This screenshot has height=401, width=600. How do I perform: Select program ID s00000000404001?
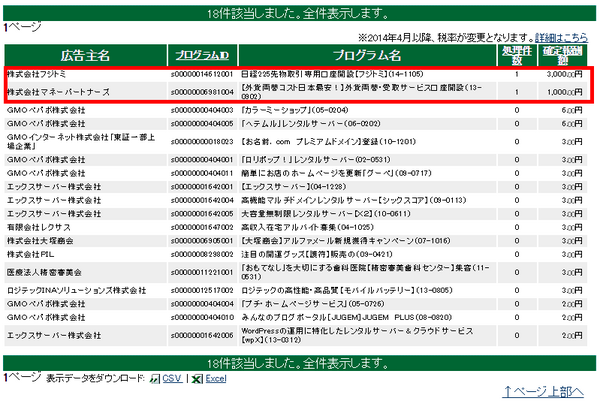pos(202,160)
